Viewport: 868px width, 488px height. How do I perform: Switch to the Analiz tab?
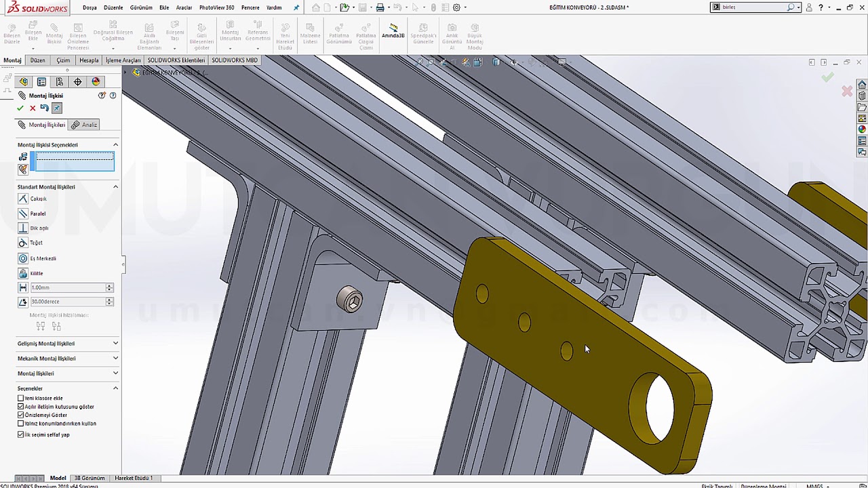tap(85, 125)
